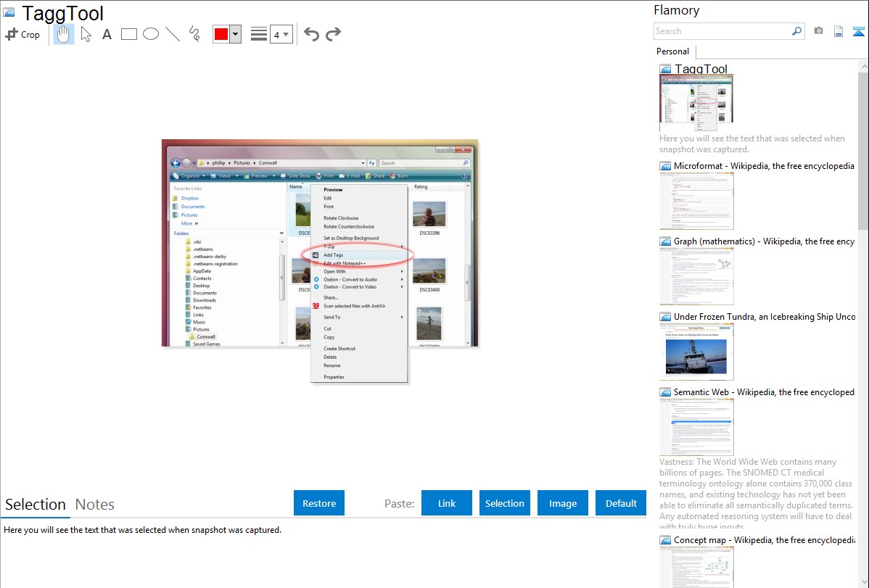Open the color picker dropdown arrow
This screenshot has height=588, width=869.
[x=235, y=34]
